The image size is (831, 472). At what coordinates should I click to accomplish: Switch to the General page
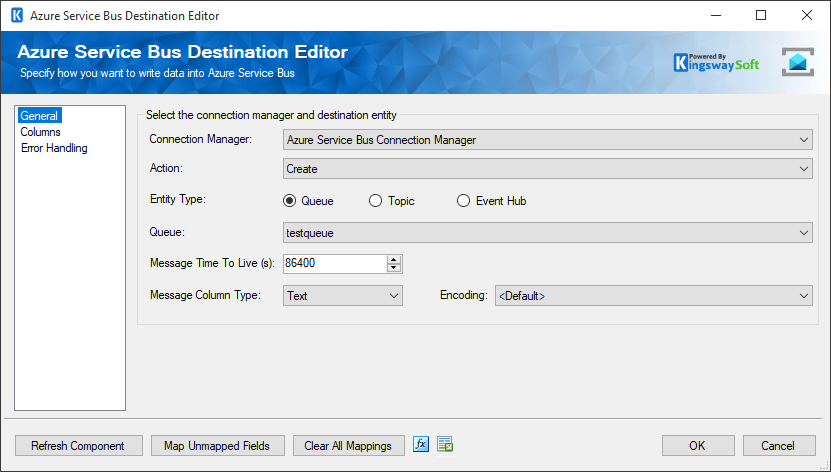pos(39,115)
